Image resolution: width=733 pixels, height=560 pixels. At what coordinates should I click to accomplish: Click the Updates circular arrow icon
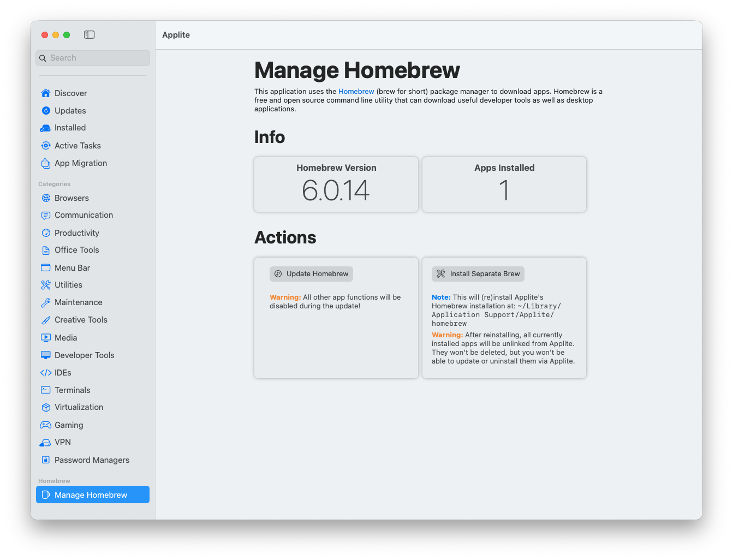click(x=46, y=111)
